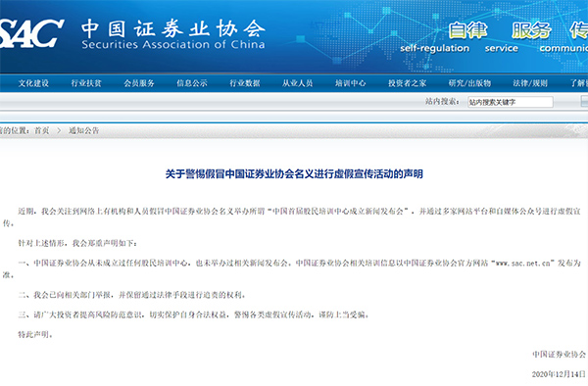The width and height of the screenshot is (588, 386).
Task: Open 研究/出版物 navigation item
Action: pyautogui.click(x=469, y=83)
